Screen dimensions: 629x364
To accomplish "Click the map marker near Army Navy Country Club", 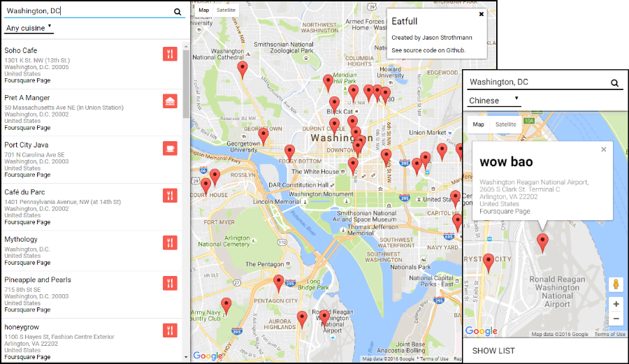I will click(x=226, y=305).
